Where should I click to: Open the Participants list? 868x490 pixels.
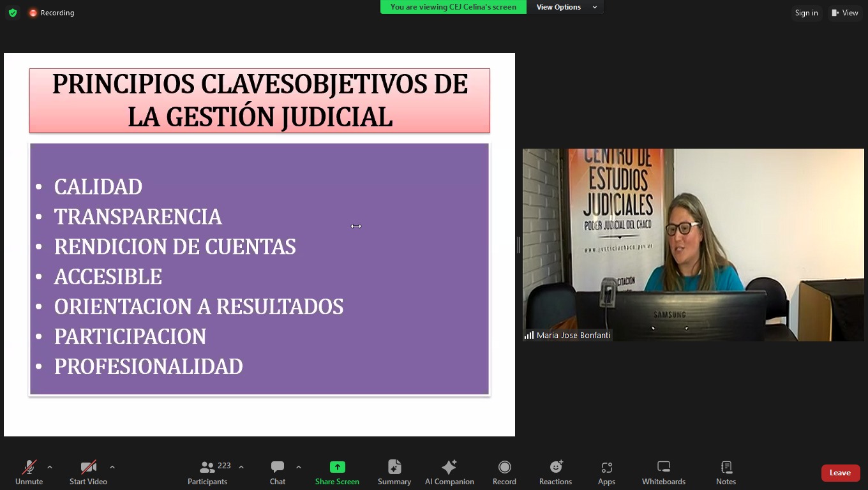[x=207, y=472]
